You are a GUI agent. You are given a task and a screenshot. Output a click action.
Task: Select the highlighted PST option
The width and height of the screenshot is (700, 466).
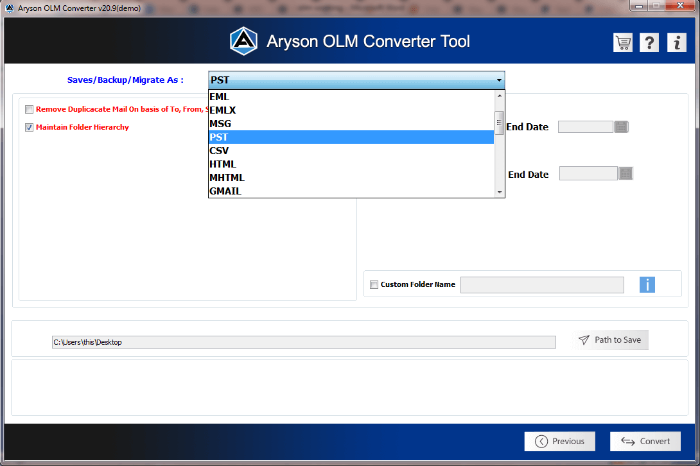point(351,137)
